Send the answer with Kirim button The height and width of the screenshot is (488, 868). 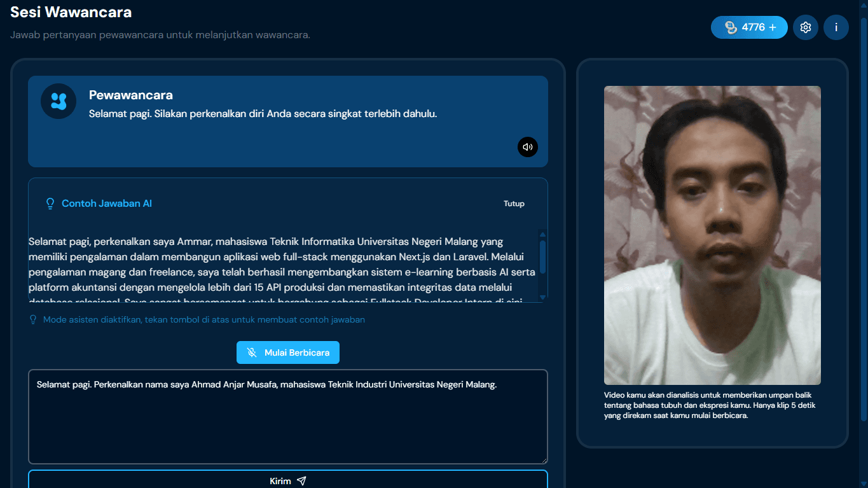click(x=288, y=481)
